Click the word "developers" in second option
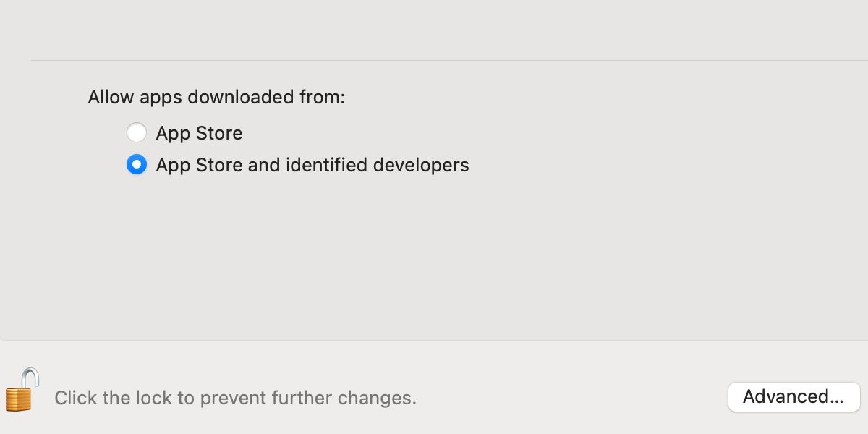 coord(421,165)
